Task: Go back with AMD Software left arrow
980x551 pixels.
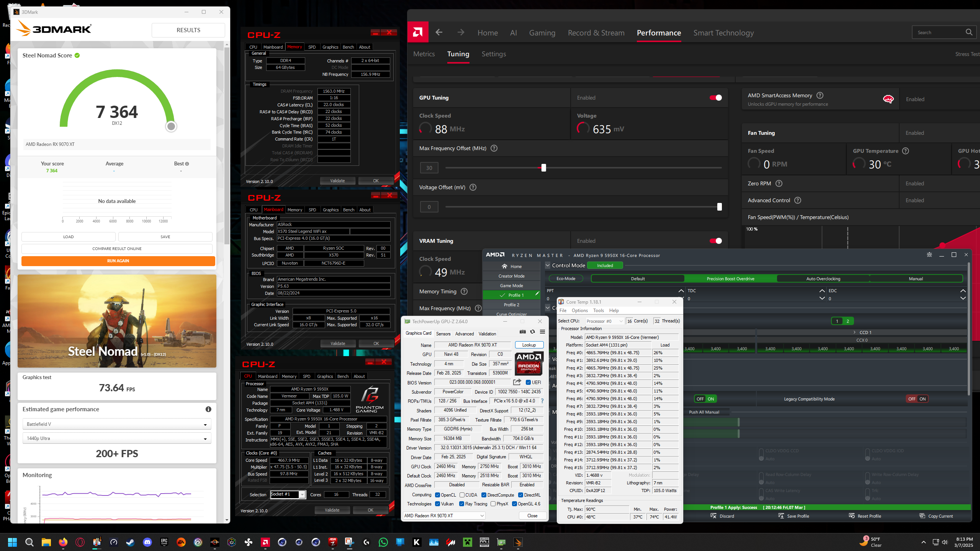Action: point(439,33)
